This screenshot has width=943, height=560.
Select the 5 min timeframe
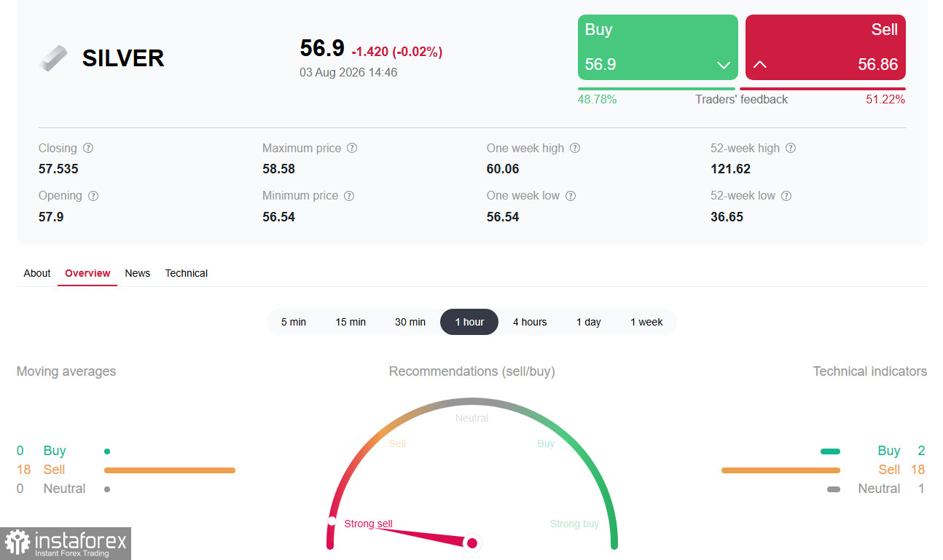294,322
